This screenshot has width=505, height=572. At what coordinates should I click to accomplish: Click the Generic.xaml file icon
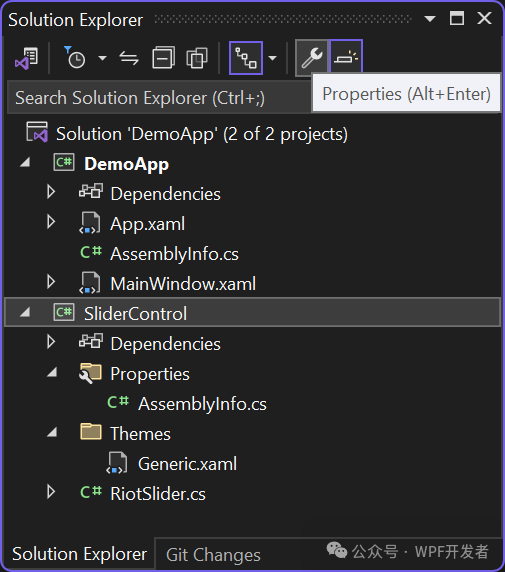point(117,463)
